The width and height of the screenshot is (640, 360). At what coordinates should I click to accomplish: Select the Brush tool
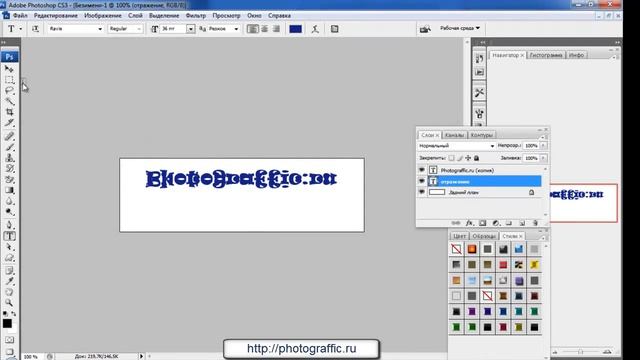[x=9, y=147]
